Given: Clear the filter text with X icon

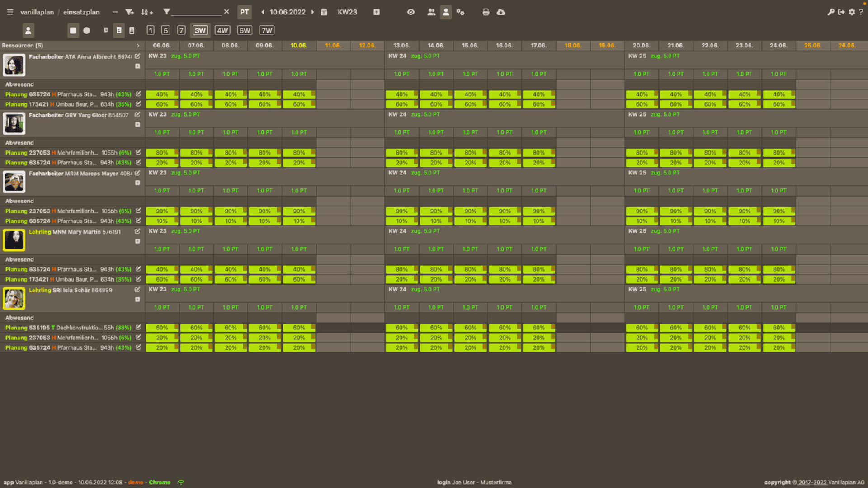Looking at the screenshot, I should click(226, 12).
